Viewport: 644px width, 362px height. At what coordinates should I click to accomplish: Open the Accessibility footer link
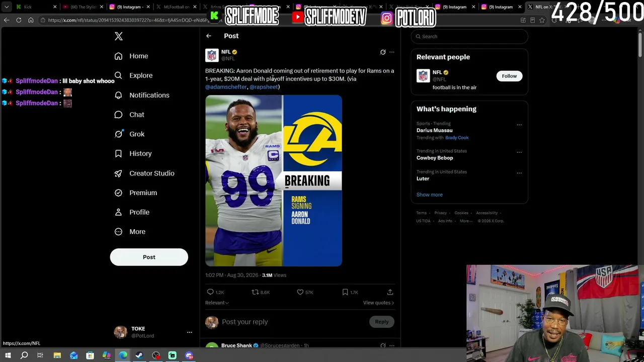coord(487,213)
